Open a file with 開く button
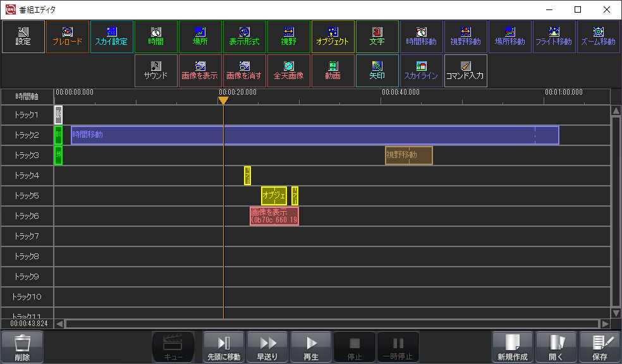 pos(556,347)
